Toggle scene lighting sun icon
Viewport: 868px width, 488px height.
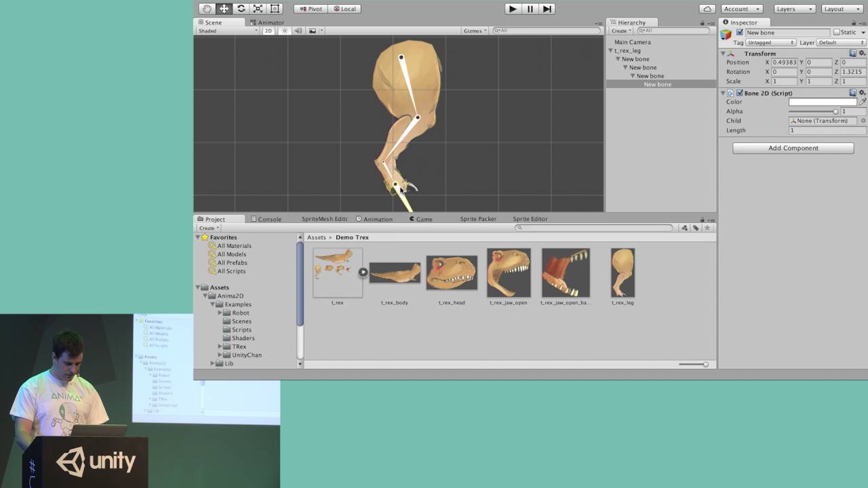coord(285,30)
